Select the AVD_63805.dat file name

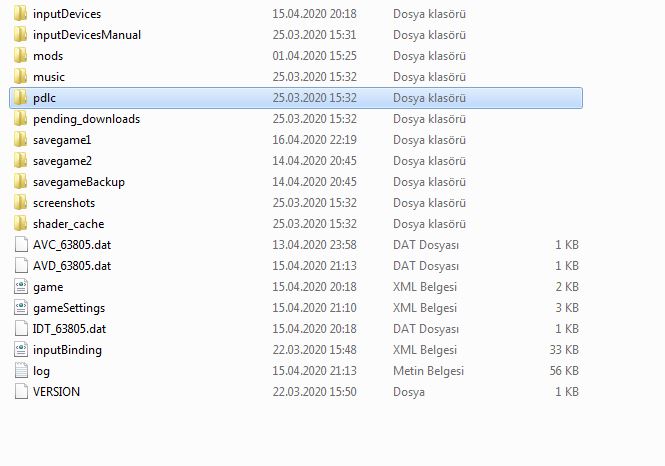[x=72, y=265]
